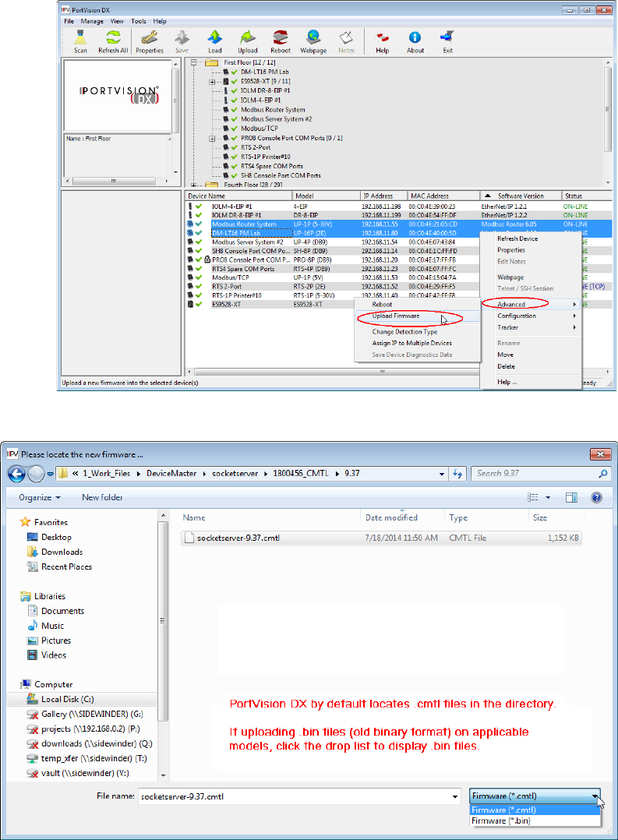This screenshot has height=840, width=618.
Task: Click the Load toolbar icon
Action: [x=215, y=42]
